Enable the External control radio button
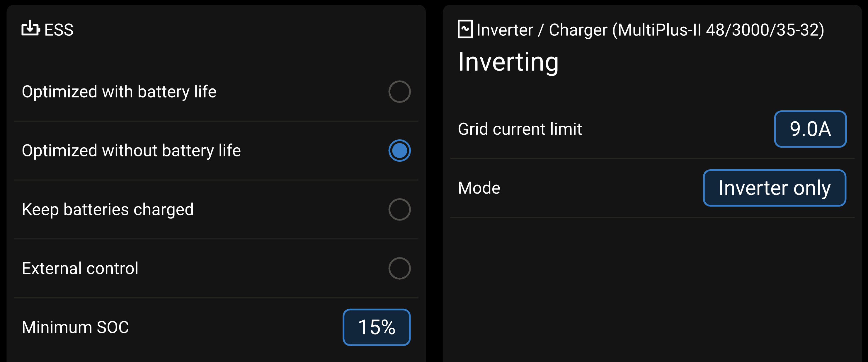This screenshot has width=868, height=362. pyautogui.click(x=399, y=268)
